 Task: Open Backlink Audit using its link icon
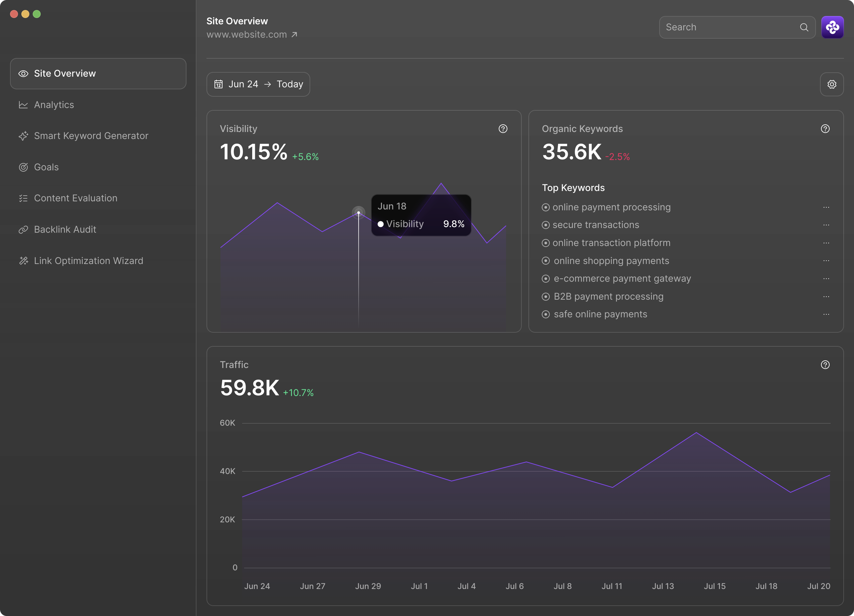pyautogui.click(x=23, y=229)
